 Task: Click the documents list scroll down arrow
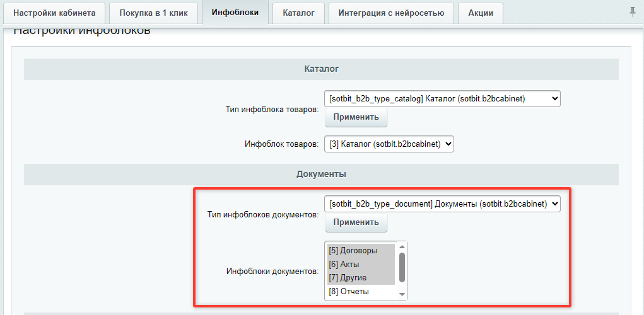[x=402, y=294]
